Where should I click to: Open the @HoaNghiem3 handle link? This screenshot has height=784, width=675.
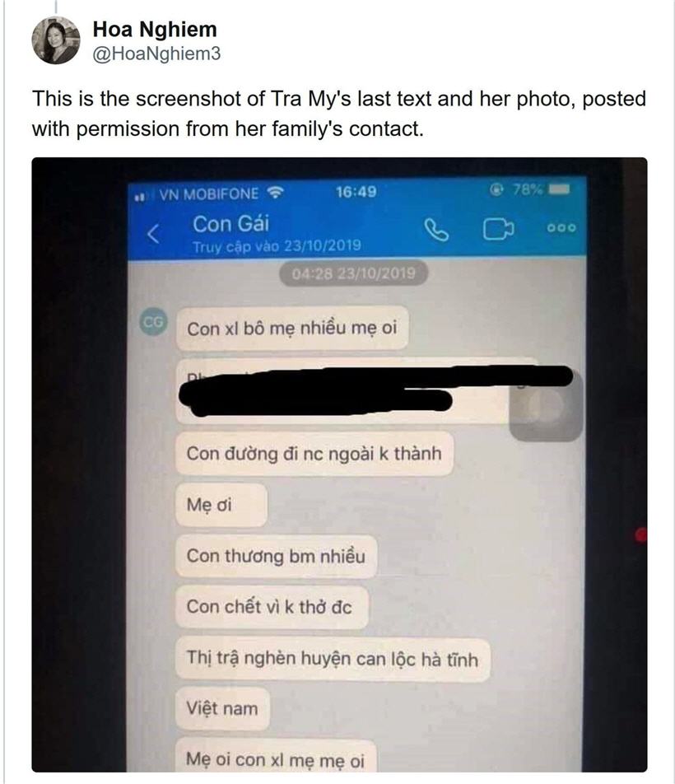click(x=157, y=54)
